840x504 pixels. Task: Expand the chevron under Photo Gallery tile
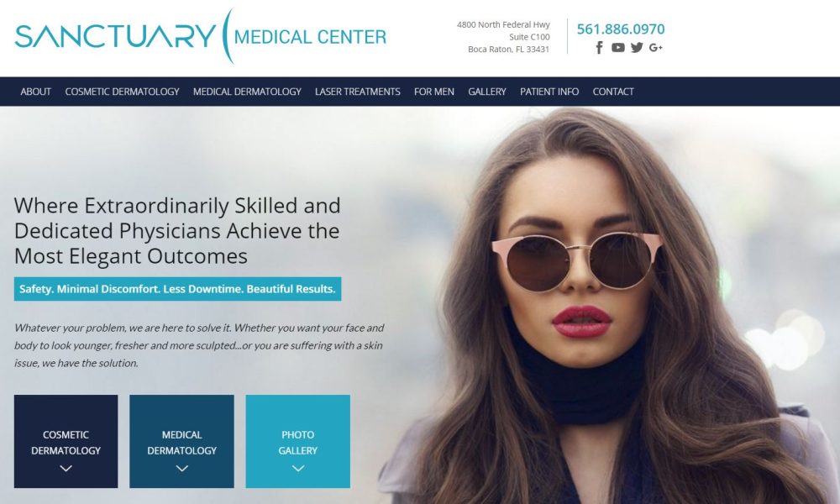click(x=298, y=468)
